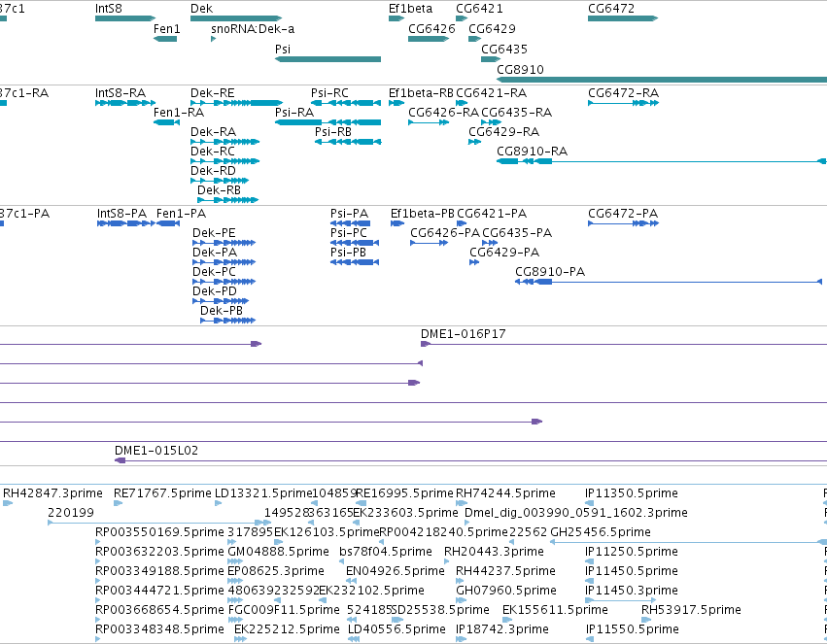Click the Fen1-PA coding sequence
Screen dimensions: 827x644
tap(168, 223)
